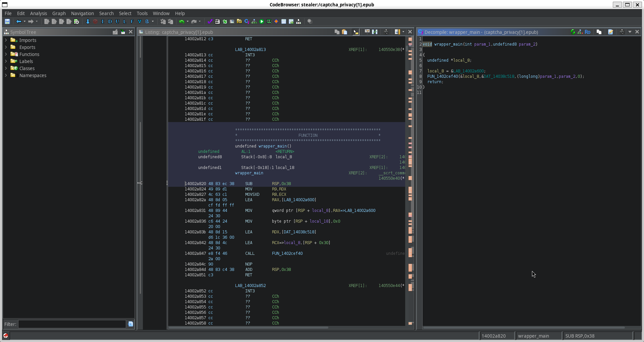
Task: Click the green Undo arrow
Action: tap(181, 21)
